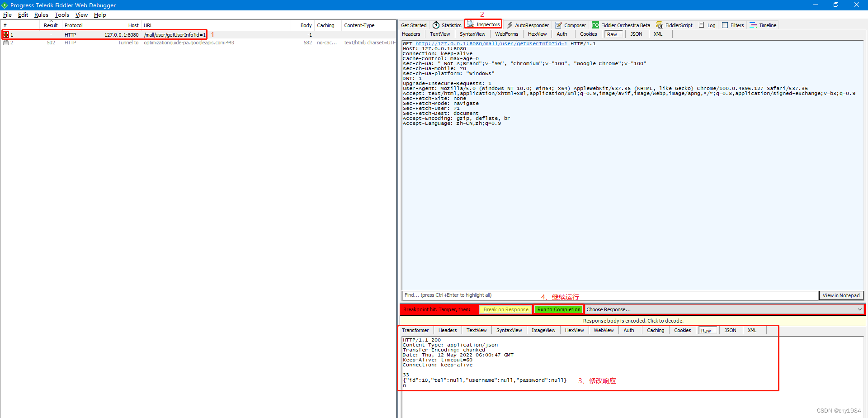The height and width of the screenshot is (418, 868).
Task: Open the Rules menu
Action: 41,15
